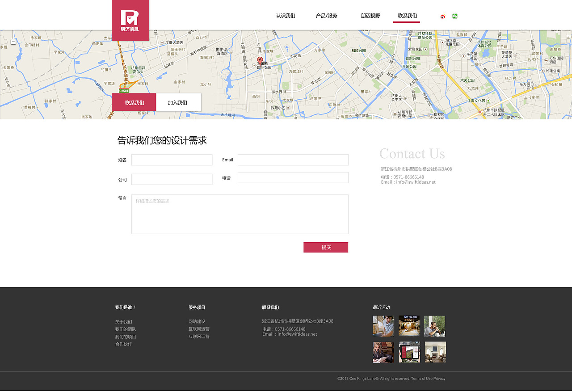Click the Contact Us heading text

[412, 154]
